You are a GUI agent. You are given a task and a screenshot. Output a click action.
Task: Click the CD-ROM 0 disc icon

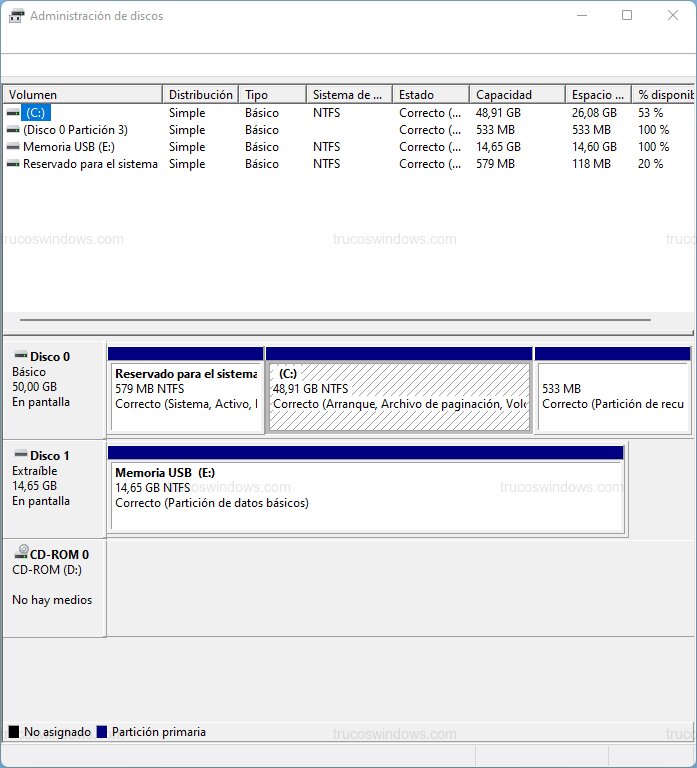pos(20,553)
